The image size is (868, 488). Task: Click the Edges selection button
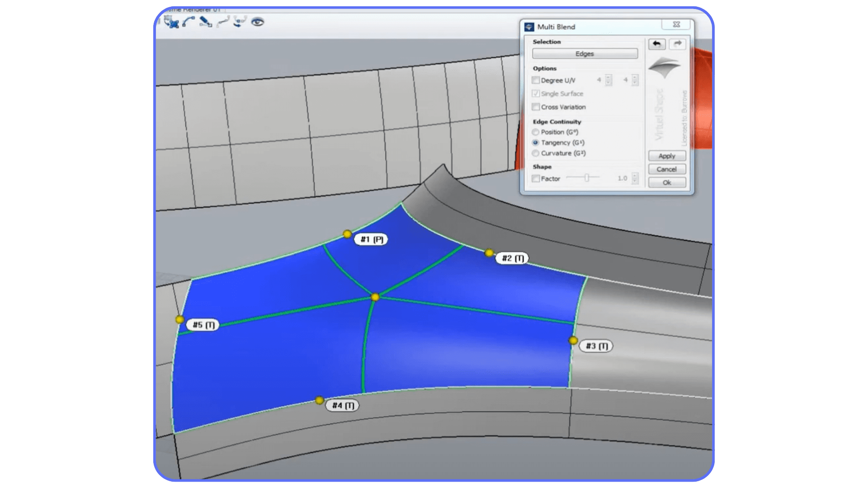585,54
